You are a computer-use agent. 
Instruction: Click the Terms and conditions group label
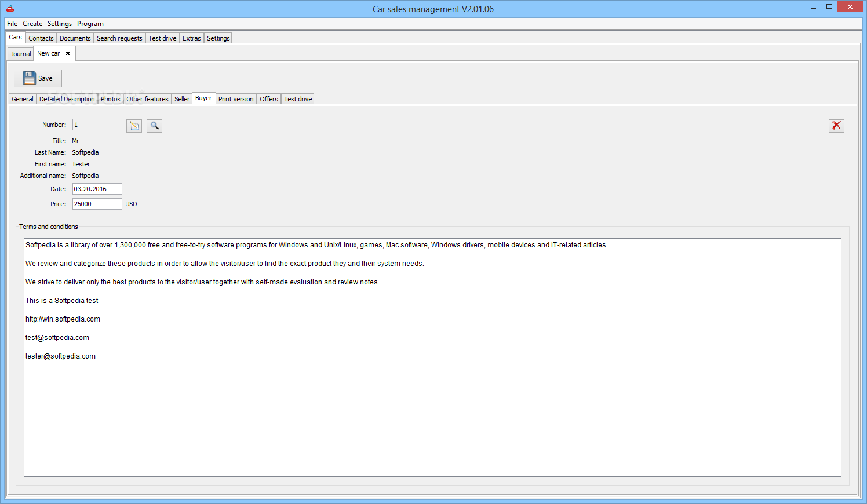(49, 227)
